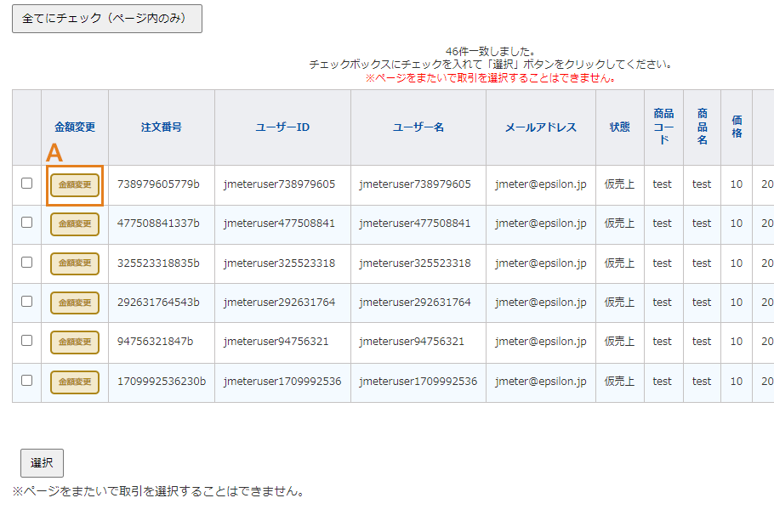774x532 pixels.
Task: Sort by the 価格 column header
Action: pos(737,127)
